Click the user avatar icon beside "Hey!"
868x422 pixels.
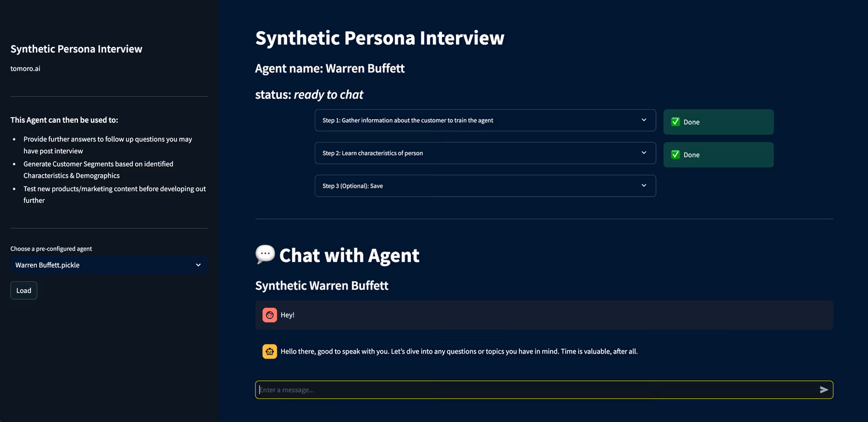pyautogui.click(x=270, y=315)
